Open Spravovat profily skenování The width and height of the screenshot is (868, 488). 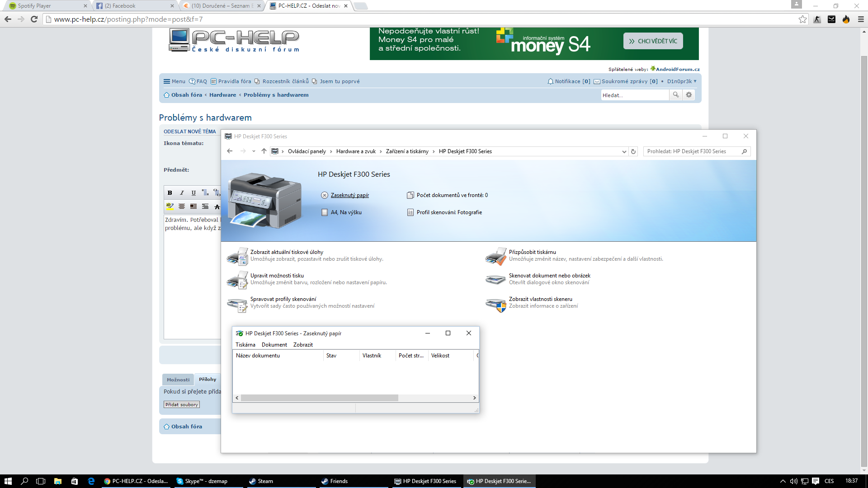point(283,299)
